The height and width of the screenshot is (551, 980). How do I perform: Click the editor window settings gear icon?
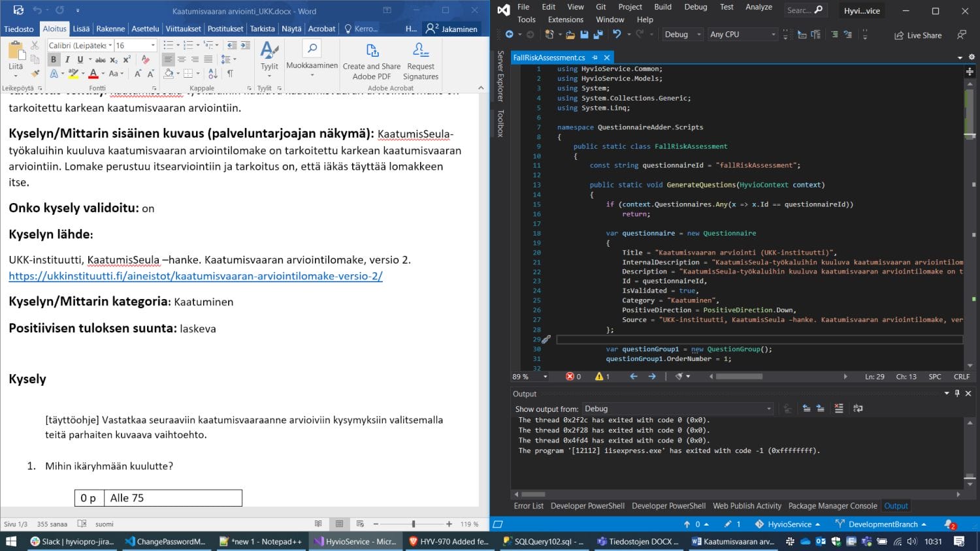[x=972, y=57]
